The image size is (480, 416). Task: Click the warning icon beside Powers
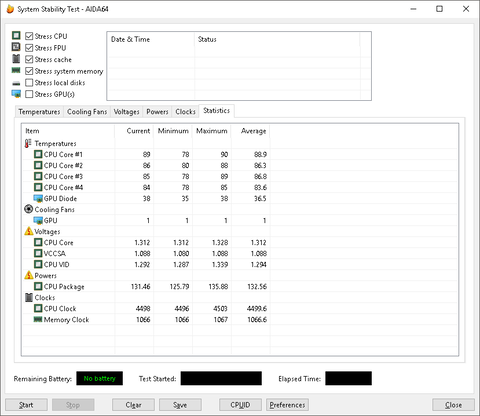coord(29,275)
